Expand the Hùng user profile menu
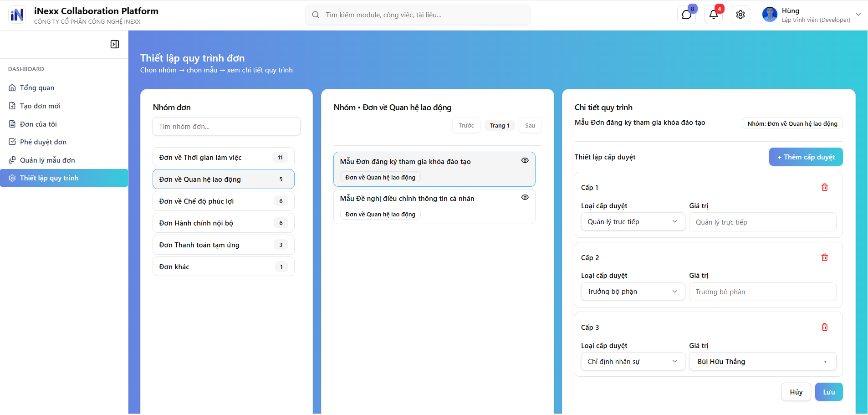The width and height of the screenshot is (868, 415). coord(858,15)
